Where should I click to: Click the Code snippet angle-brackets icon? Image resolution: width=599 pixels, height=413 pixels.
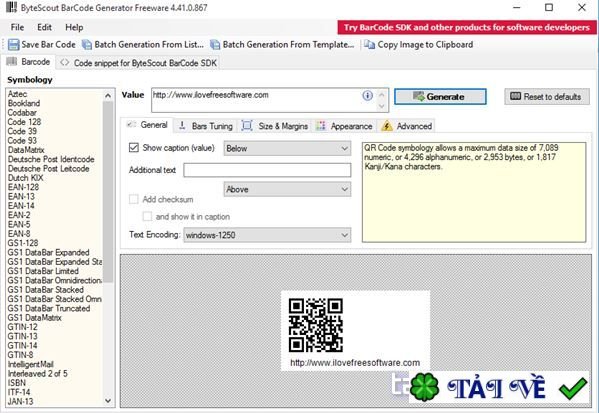65,63
